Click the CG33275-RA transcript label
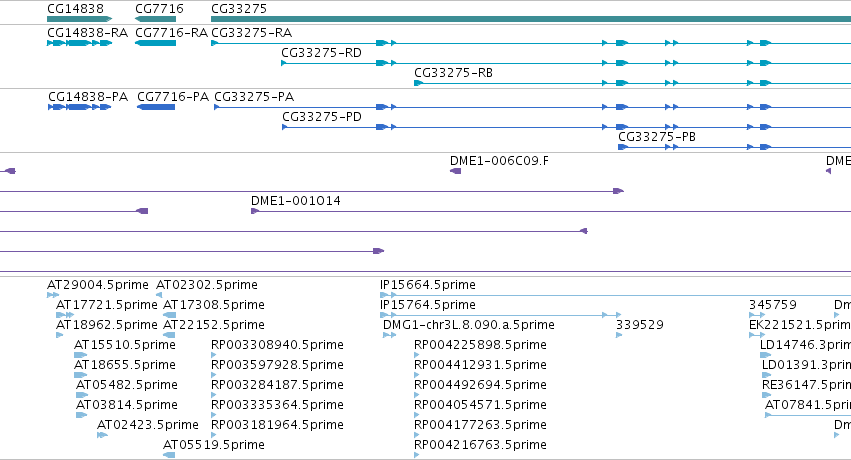851x460 pixels. tap(251, 33)
